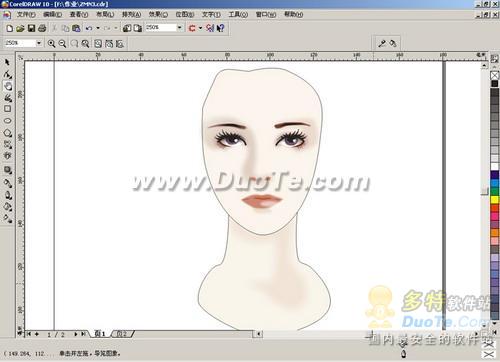The height and width of the screenshot is (362, 500).
Task: Click the paint bucket icon in the floating toolbar
Action: [x=393, y=43]
